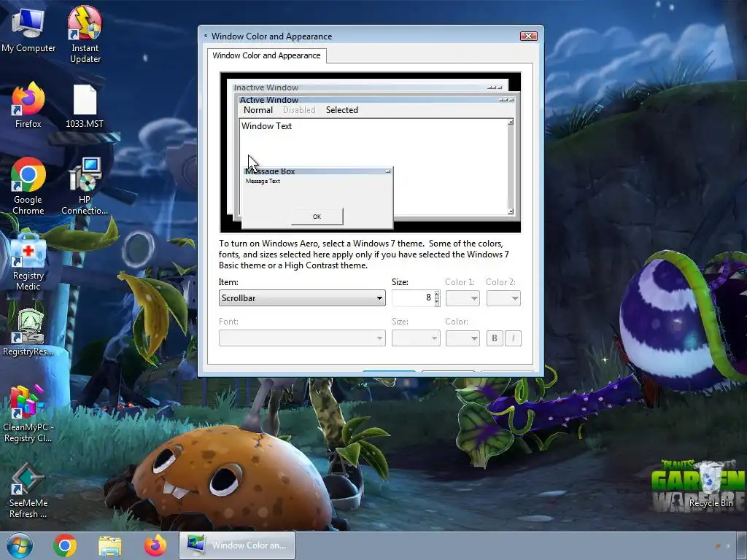
Task: Open Windows Explorer from taskbar
Action: point(110,545)
